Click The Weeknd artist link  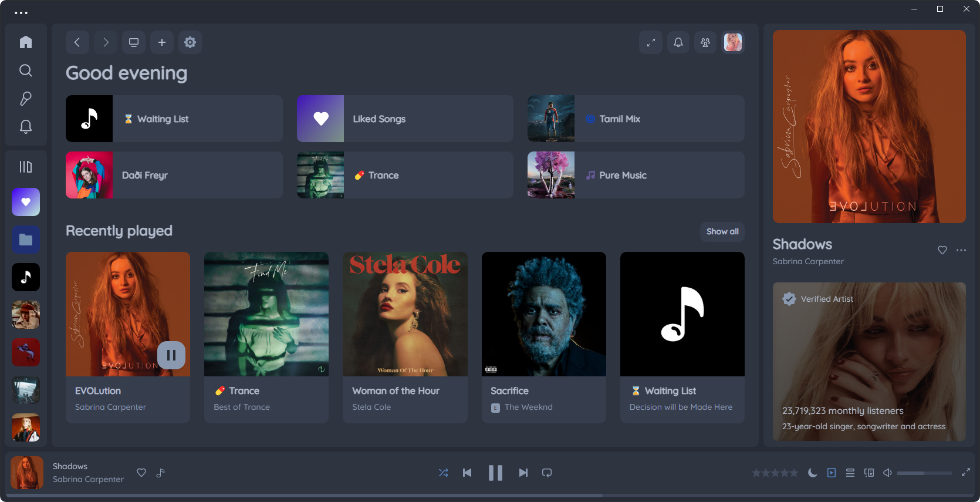529,407
